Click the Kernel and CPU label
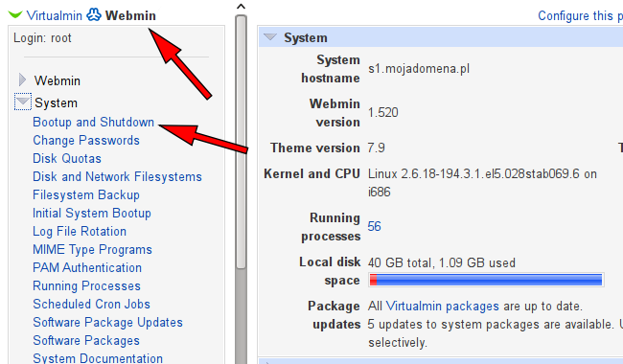Image resolution: width=623 pixels, height=364 pixels. click(311, 174)
